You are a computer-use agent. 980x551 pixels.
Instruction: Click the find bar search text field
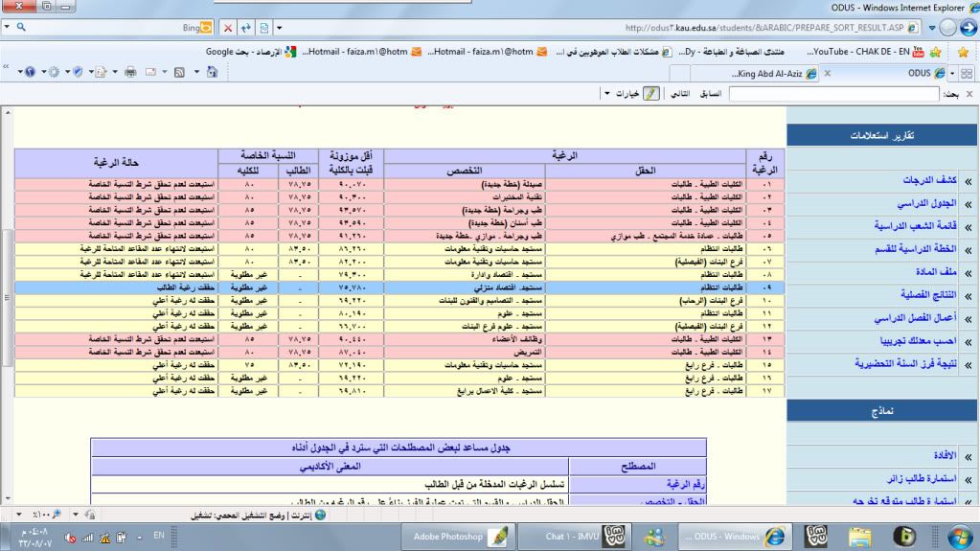[832, 95]
